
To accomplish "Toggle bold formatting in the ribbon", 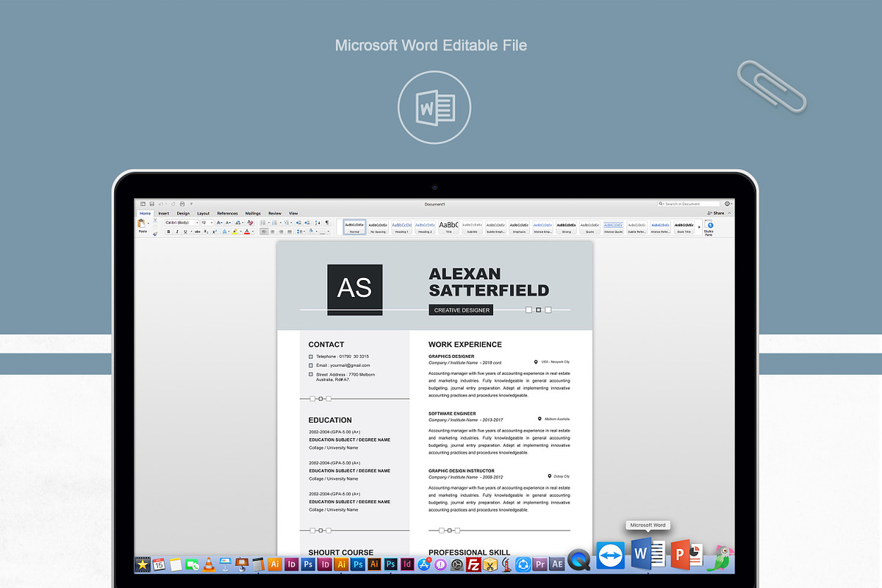I will point(168,232).
